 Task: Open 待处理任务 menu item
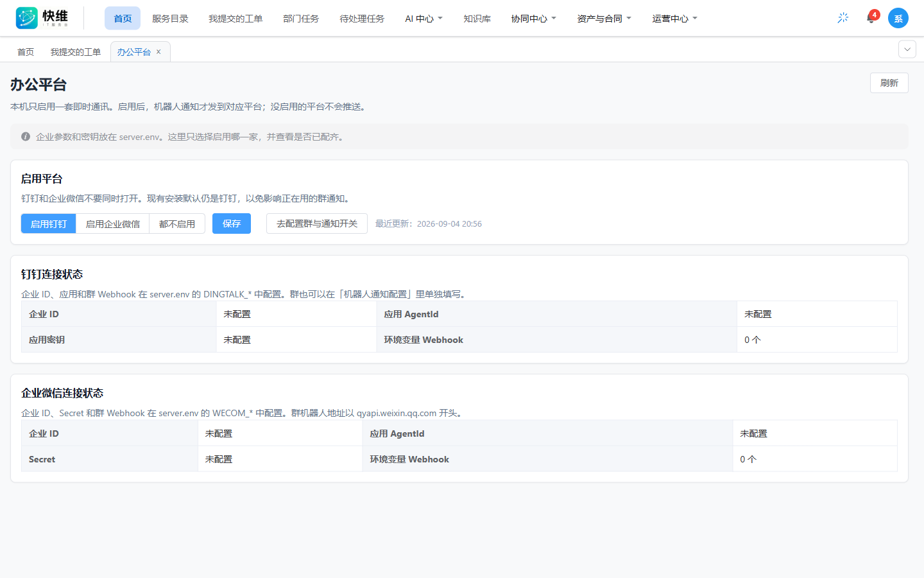[x=362, y=19]
